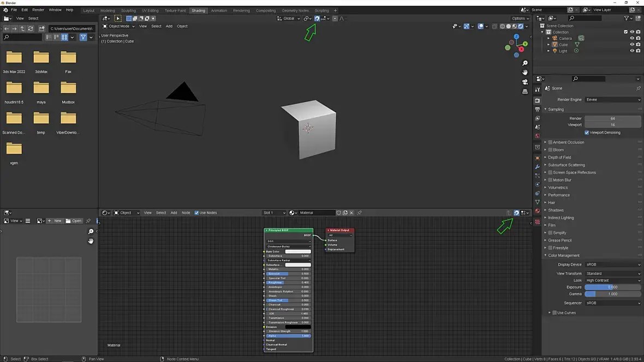Unlink material with the X icon

[x=352, y=213]
